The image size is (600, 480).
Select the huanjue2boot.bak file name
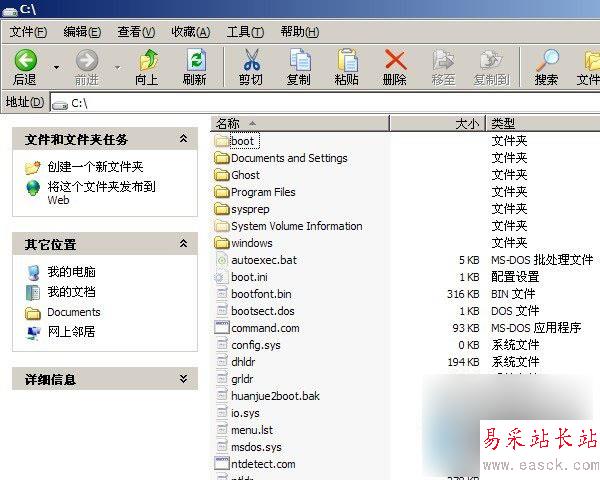coord(276,396)
